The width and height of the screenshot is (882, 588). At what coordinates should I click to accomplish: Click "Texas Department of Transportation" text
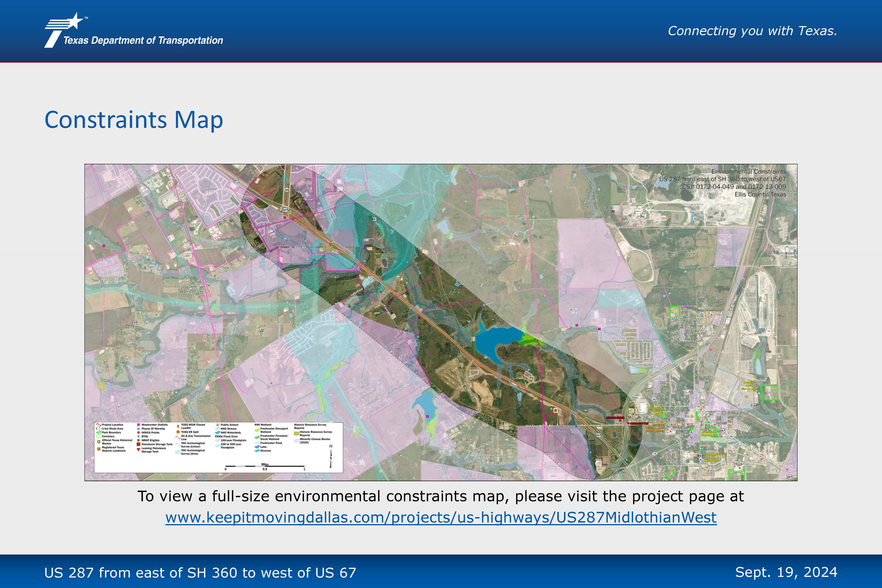pos(143,41)
